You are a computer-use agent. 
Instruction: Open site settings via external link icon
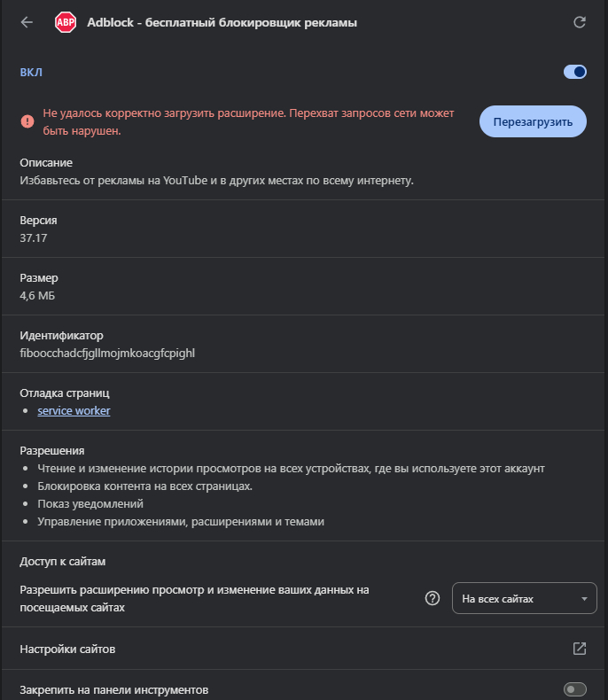coord(580,649)
